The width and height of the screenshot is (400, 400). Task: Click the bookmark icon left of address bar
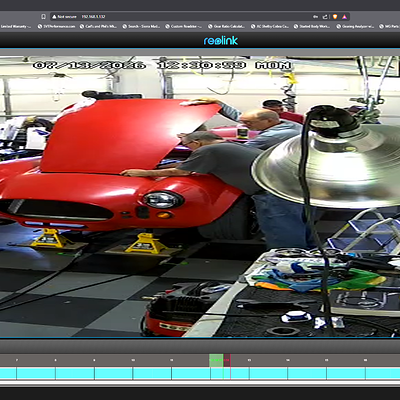pos(43,16)
